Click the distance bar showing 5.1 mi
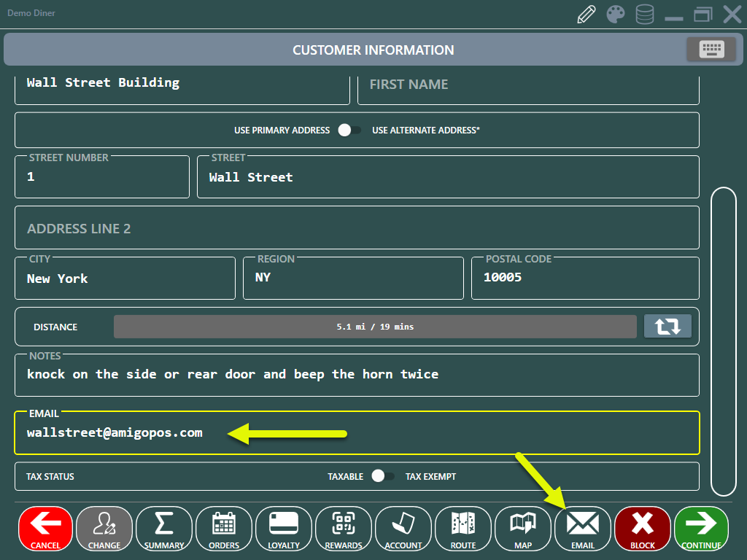This screenshot has height=560, width=747. point(375,327)
